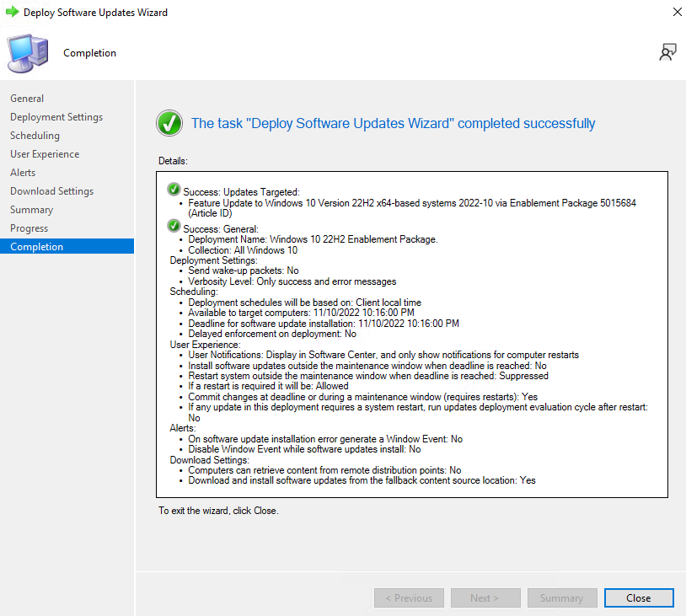Screen dimensions: 686x616
Task: Click the On software update installation error line
Action: [x=325, y=439]
